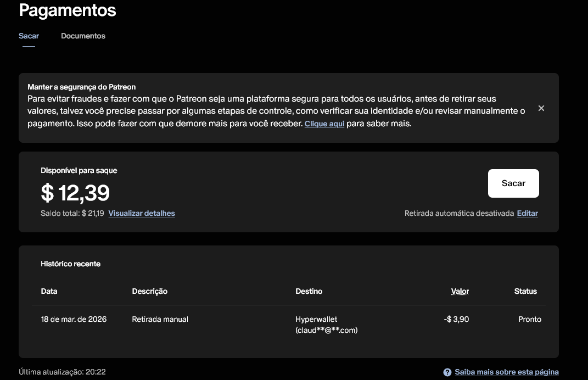The width and height of the screenshot is (588, 380).
Task: Click Manter a segurança do Patreon heading
Action: click(81, 87)
